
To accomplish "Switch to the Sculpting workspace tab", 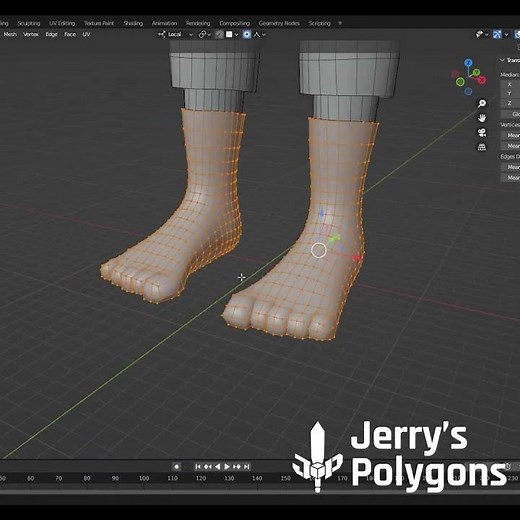I will [x=29, y=23].
